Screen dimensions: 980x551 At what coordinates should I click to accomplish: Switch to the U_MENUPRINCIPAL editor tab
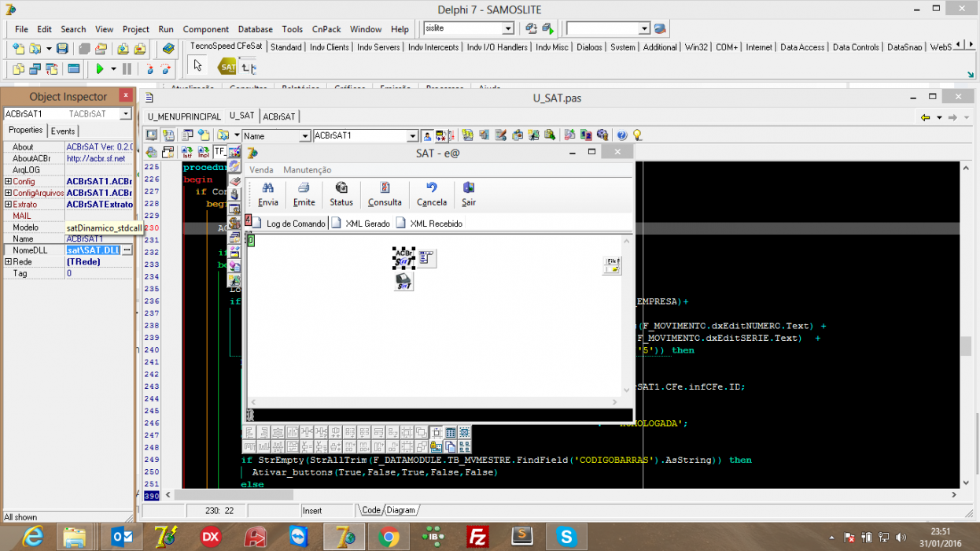pyautogui.click(x=184, y=116)
